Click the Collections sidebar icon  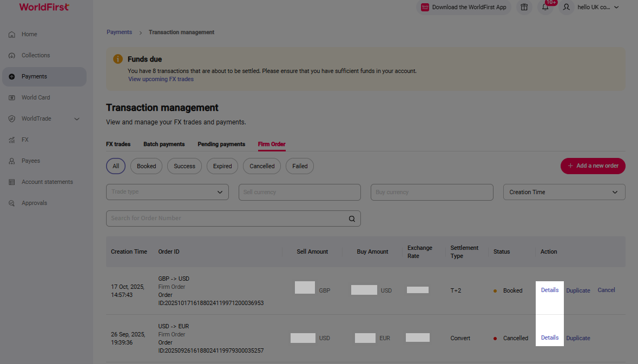point(12,56)
